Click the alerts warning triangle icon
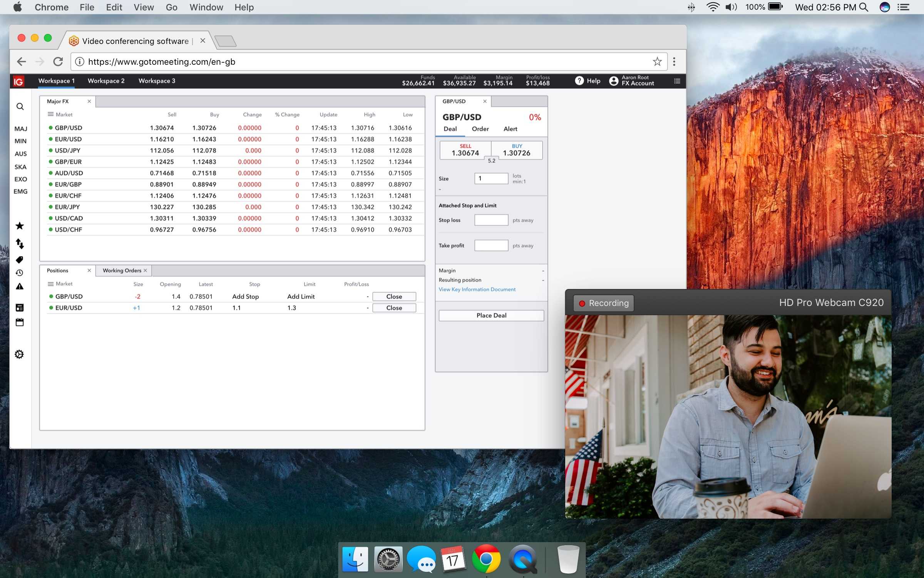 click(20, 286)
